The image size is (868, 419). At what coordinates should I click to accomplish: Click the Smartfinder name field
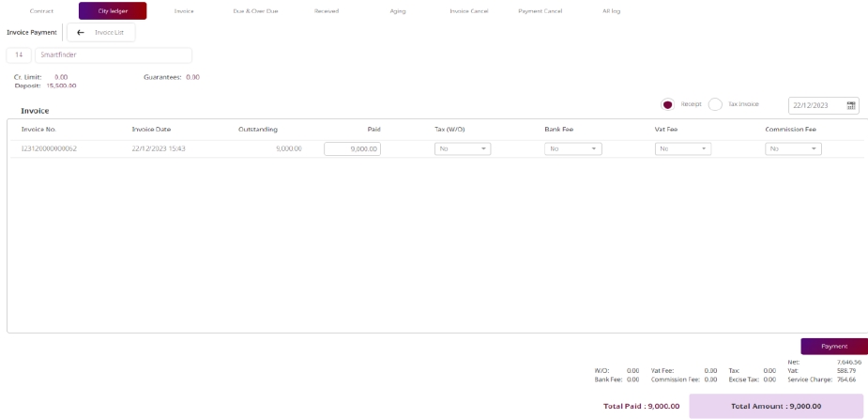[x=113, y=55]
